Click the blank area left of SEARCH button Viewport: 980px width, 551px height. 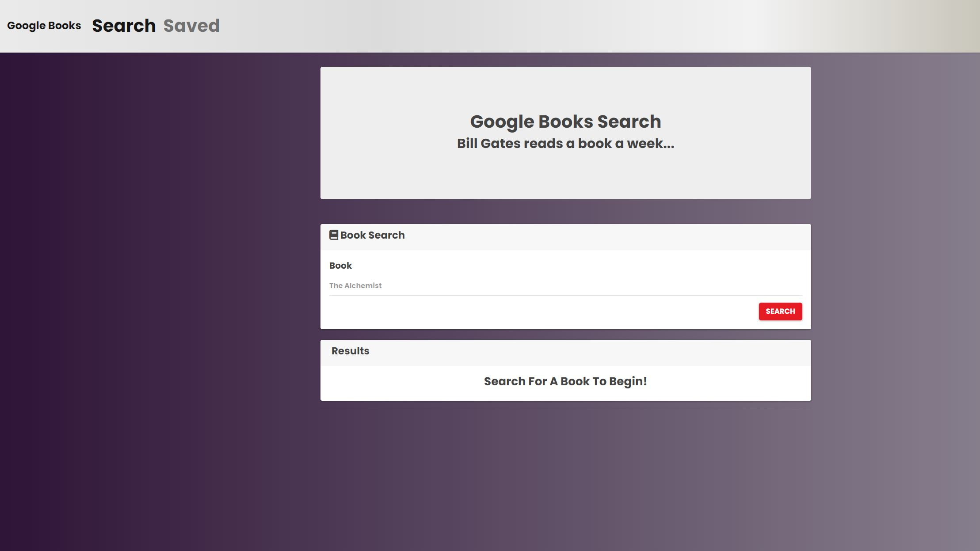tap(530, 312)
